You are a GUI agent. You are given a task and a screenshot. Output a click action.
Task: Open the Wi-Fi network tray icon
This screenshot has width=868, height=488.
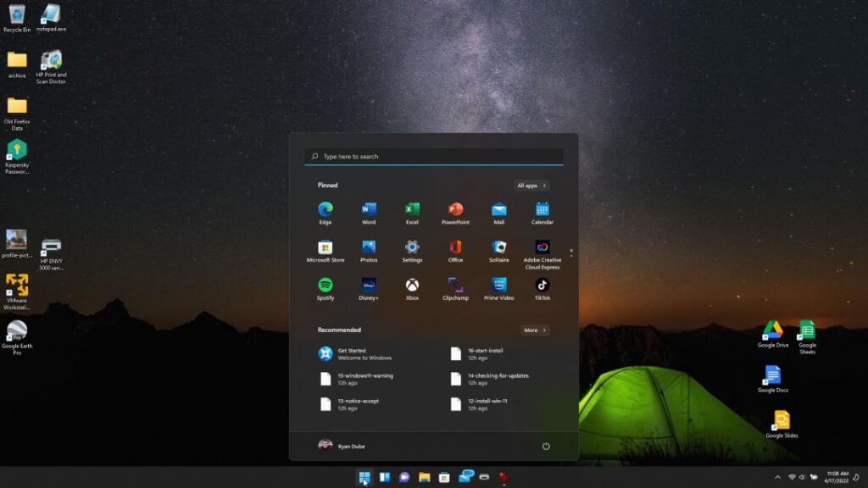coord(792,477)
